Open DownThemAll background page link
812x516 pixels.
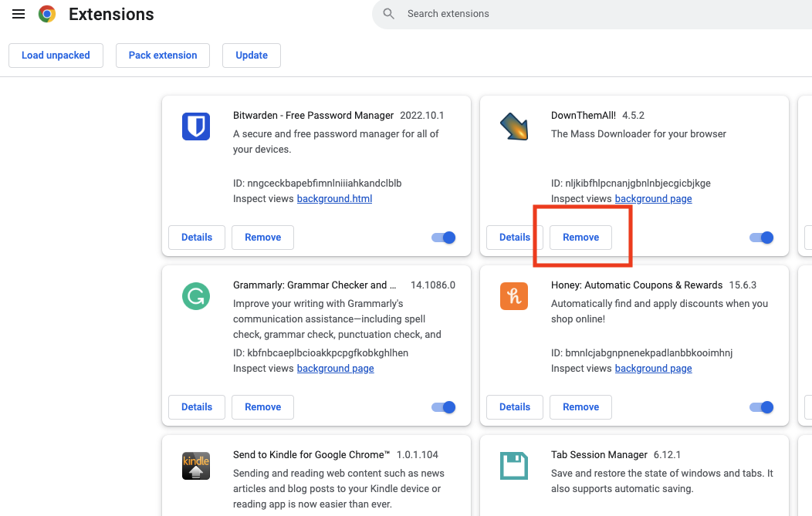point(654,199)
